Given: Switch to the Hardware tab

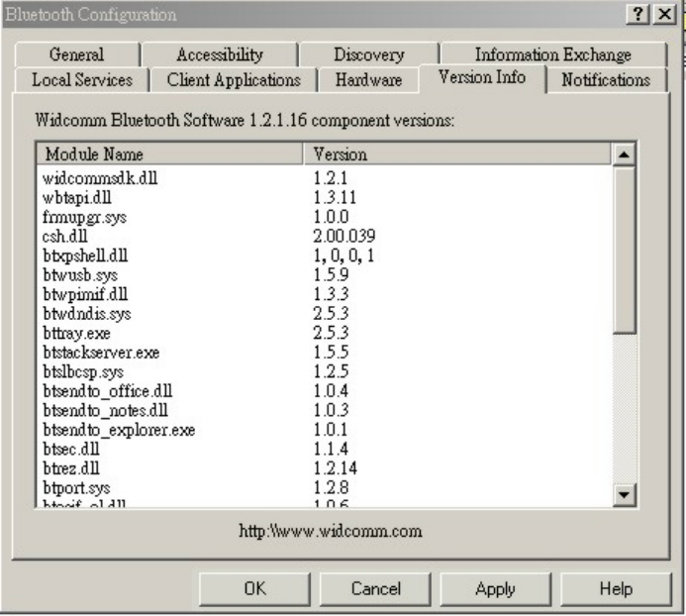Looking at the screenshot, I should 368,79.
